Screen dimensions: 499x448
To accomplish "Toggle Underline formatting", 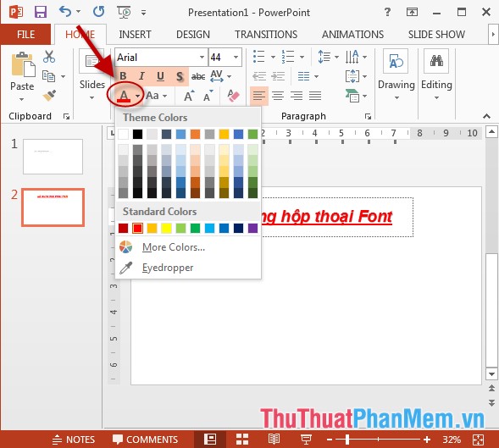I will point(160,76).
